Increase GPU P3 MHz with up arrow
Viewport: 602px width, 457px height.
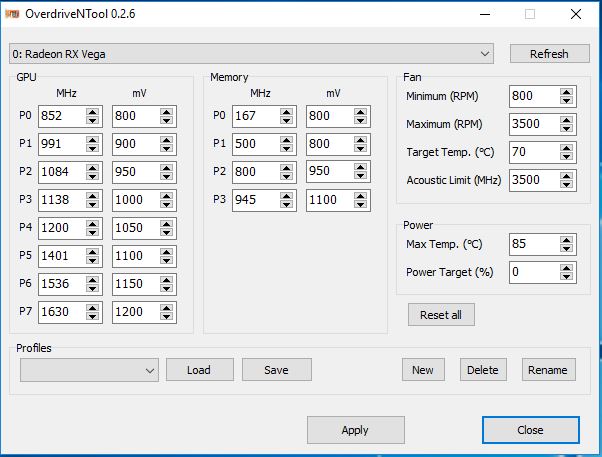[93, 196]
